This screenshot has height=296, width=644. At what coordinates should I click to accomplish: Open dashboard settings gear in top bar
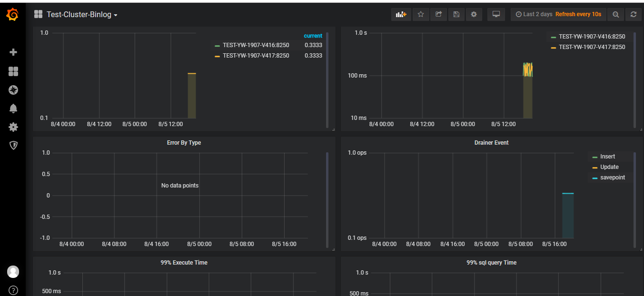click(474, 14)
